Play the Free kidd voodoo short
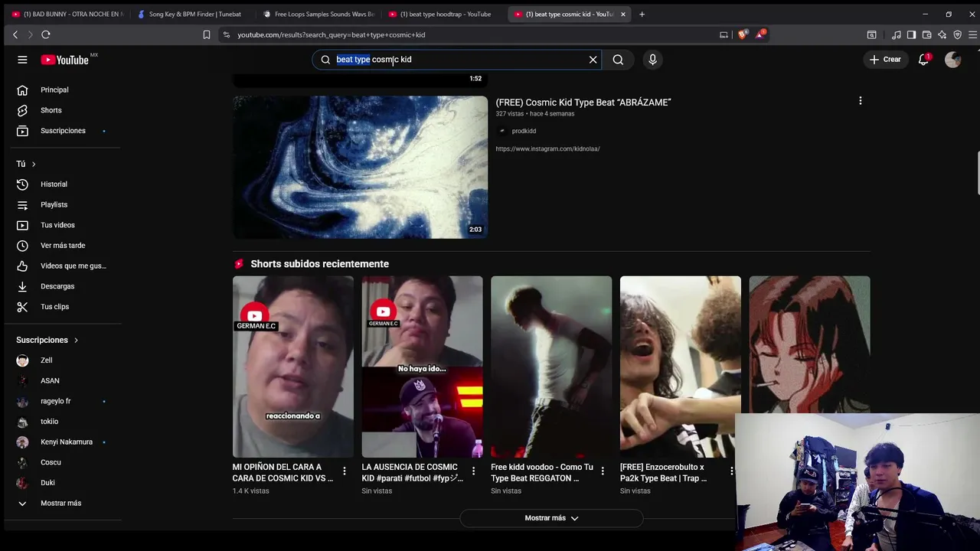The width and height of the screenshot is (980, 551). point(551,367)
